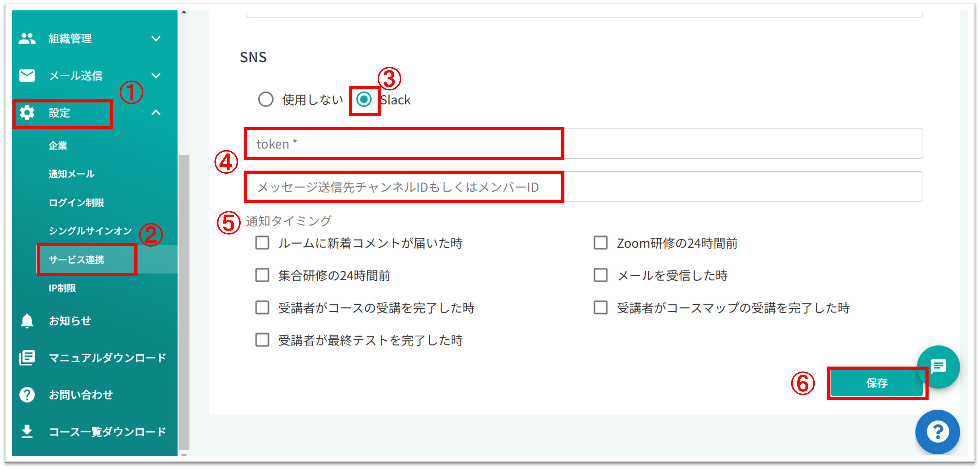Click the SNS section heading
This screenshot has width=980, height=469.
pyautogui.click(x=253, y=57)
